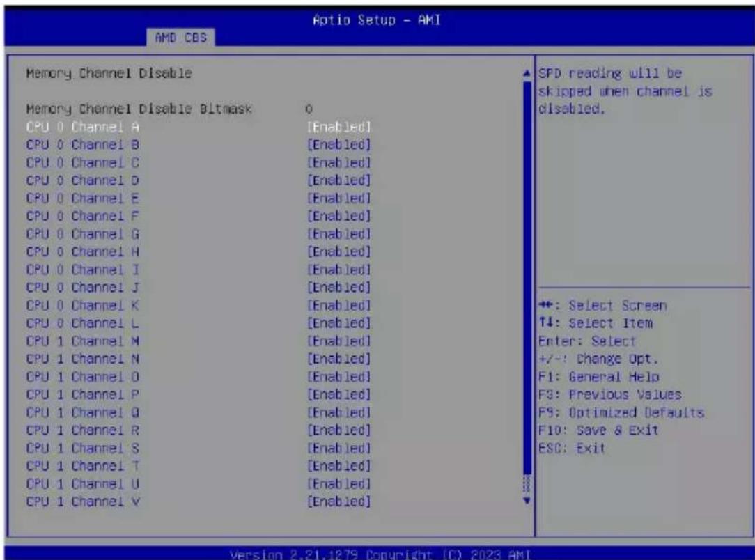
Task: Open CPU 0 Channel F option
Action: point(199,216)
